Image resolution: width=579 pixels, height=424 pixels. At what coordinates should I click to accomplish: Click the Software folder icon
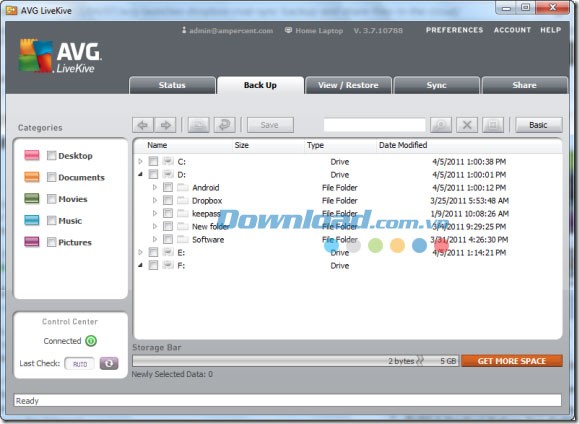[x=183, y=239]
